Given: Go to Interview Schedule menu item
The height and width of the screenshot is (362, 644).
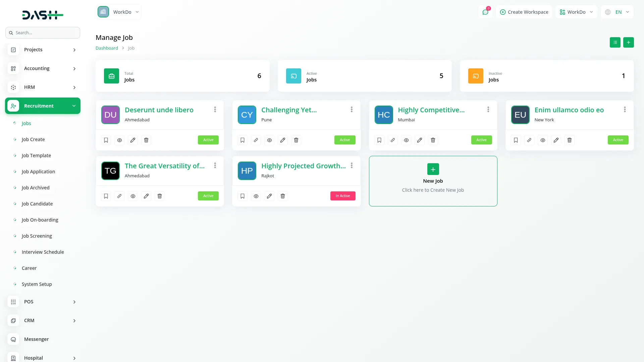Looking at the screenshot, I should (43, 252).
